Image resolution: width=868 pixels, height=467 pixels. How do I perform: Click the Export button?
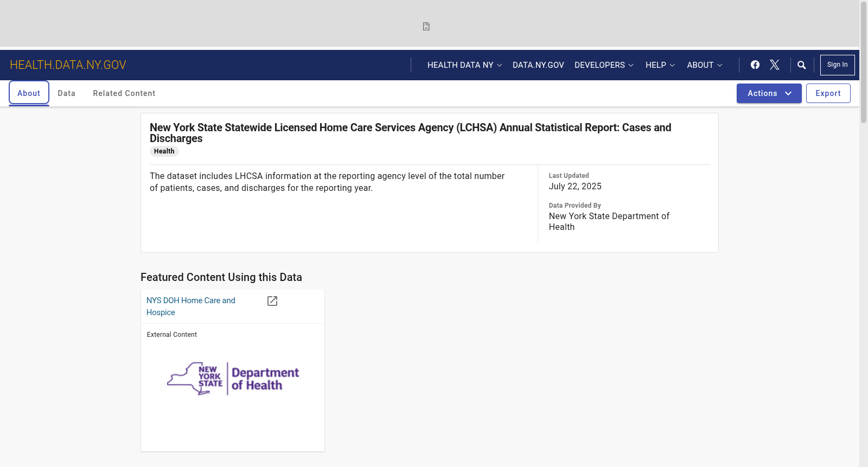click(x=828, y=93)
